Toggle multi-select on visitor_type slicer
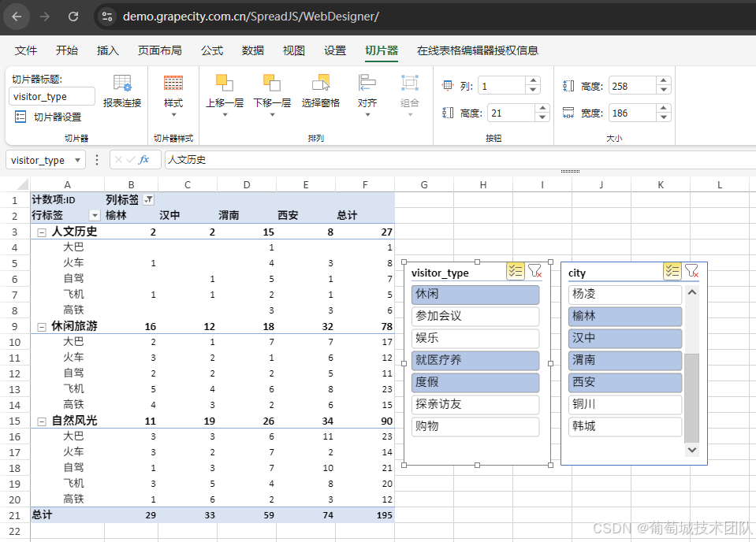 tap(516, 271)
